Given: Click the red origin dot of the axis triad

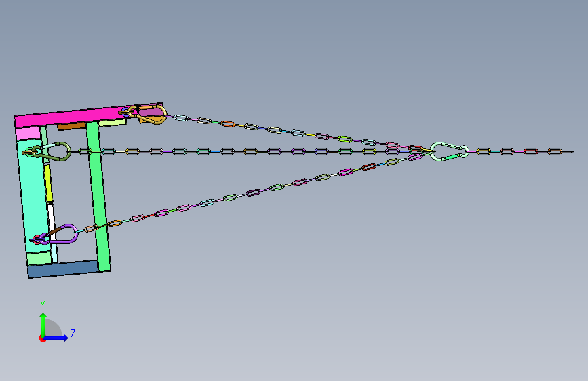Looking at the screenshot, I should (x=41, y=338).
